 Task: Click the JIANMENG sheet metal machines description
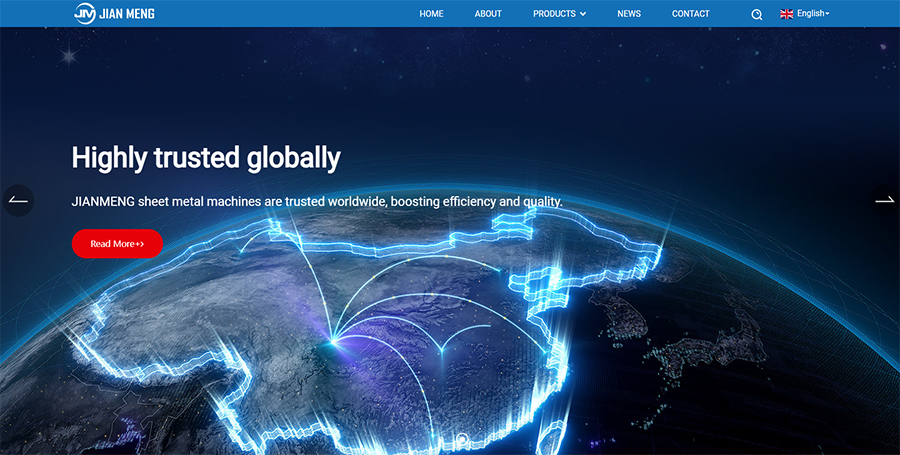[x=317, y=202]
